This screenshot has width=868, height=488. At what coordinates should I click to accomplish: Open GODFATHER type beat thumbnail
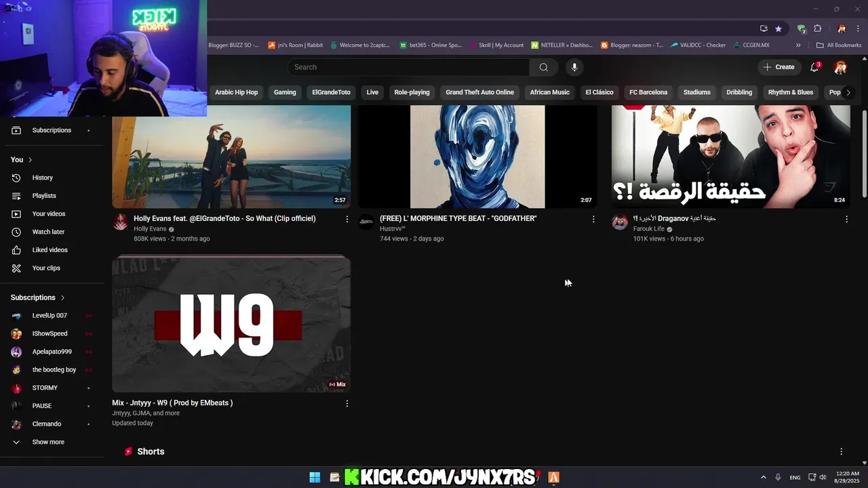[477, 157]
